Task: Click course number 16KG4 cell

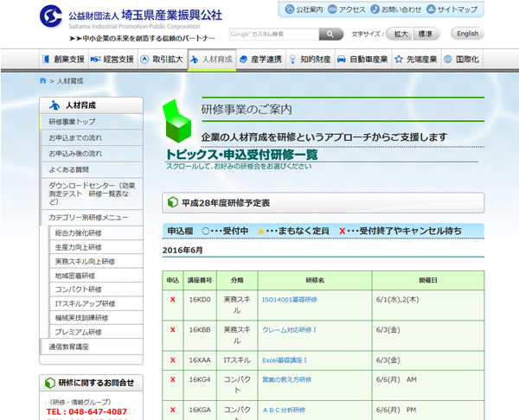Action: pyautogui.click(x=200, y=385)
